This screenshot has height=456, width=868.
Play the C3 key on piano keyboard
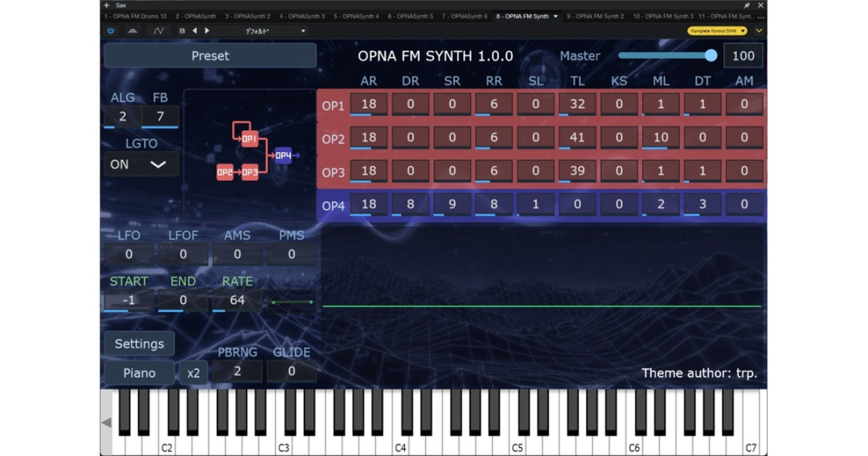point(283,446)
